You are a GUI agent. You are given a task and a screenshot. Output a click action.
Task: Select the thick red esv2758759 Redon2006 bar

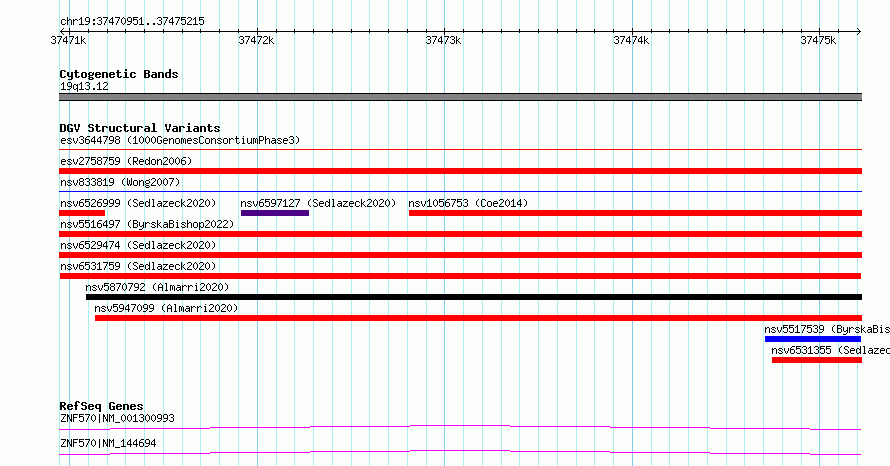tap(460, 171)
